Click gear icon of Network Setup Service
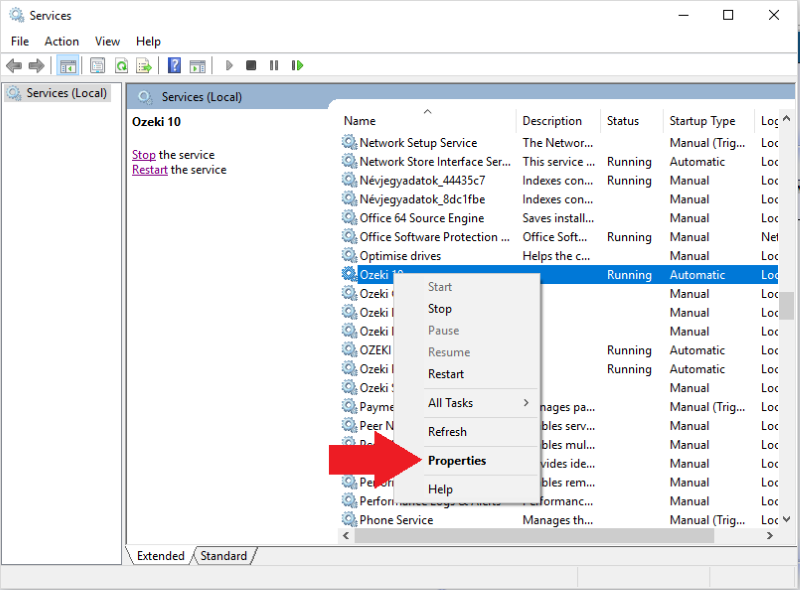This screenshot has width=800, height=590. [x=349, y=142]
